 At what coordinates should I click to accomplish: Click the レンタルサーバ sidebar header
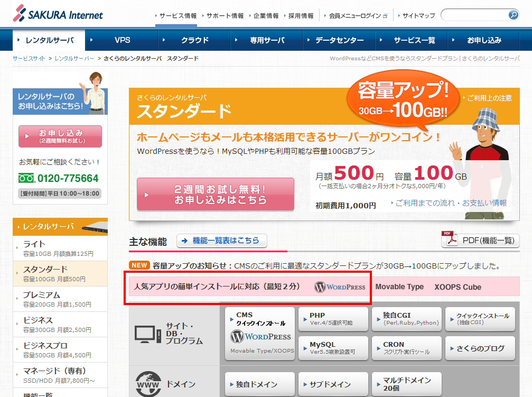click(60, 227)
